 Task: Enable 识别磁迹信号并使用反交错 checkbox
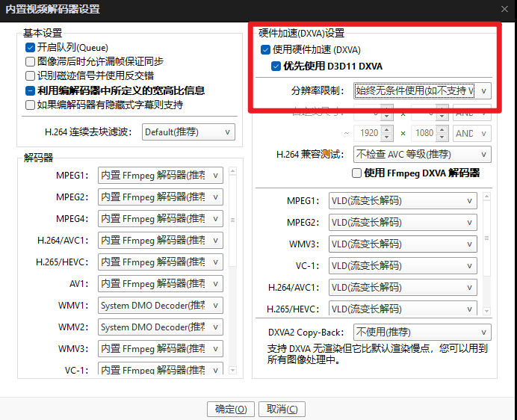pos(30,75)
